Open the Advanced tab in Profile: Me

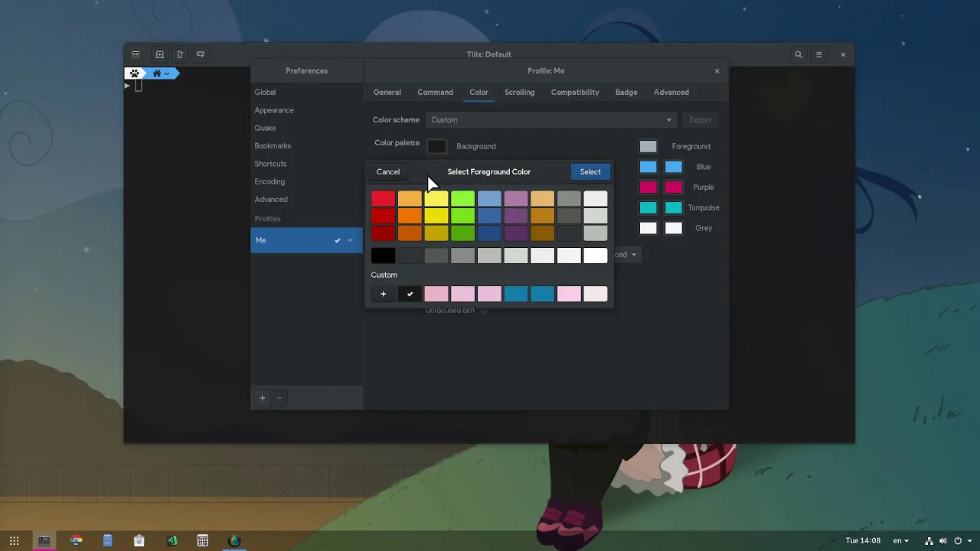tap(671, 92)
